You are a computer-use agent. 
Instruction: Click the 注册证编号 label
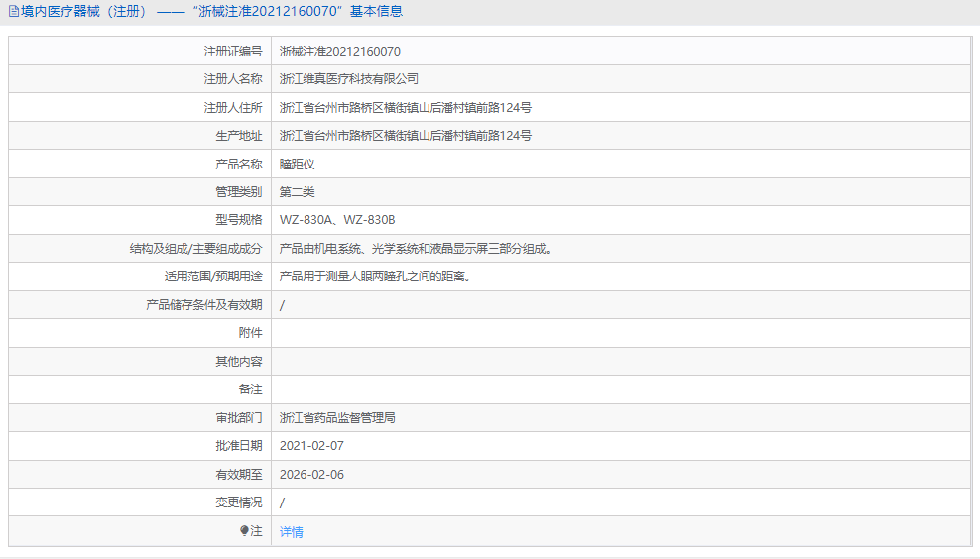click(233, 52)
